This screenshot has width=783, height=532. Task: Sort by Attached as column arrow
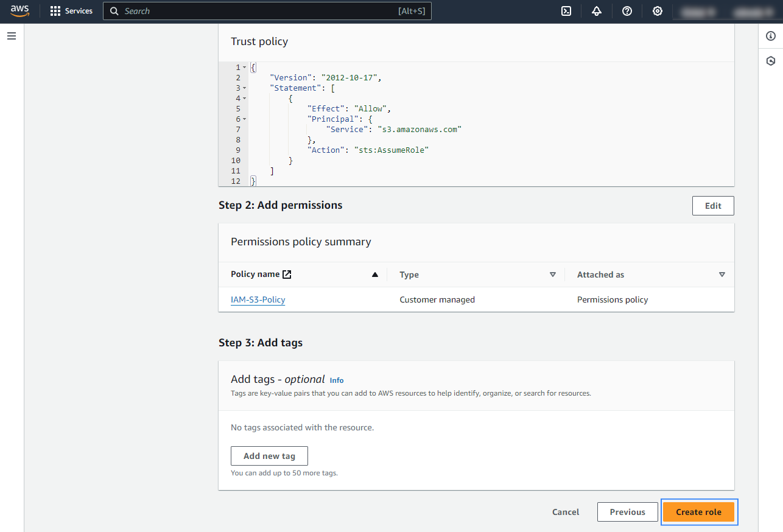tap(722, 275)
